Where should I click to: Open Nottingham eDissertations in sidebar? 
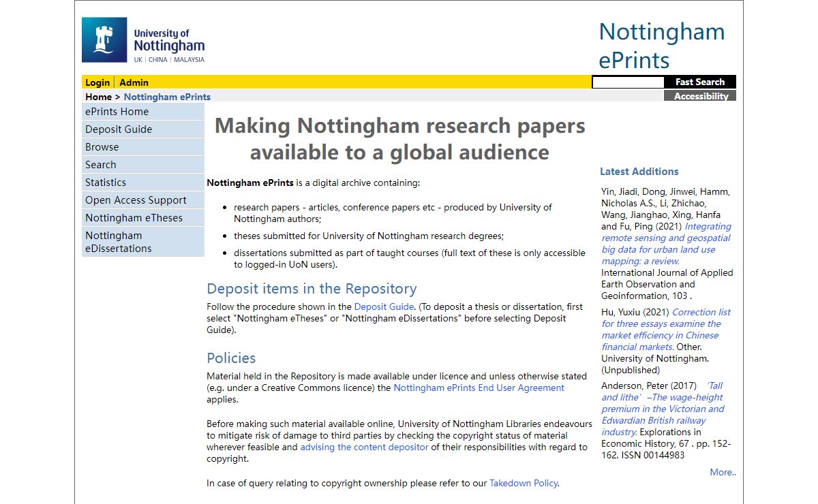pyautogui.click(x=143, y=242)
